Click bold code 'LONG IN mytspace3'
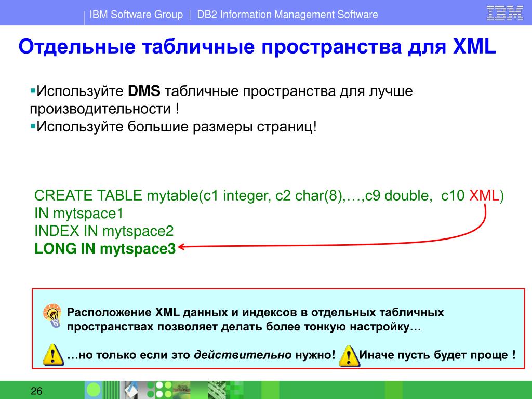This screenshot has height=399, width=532. [x=105, y=249]
